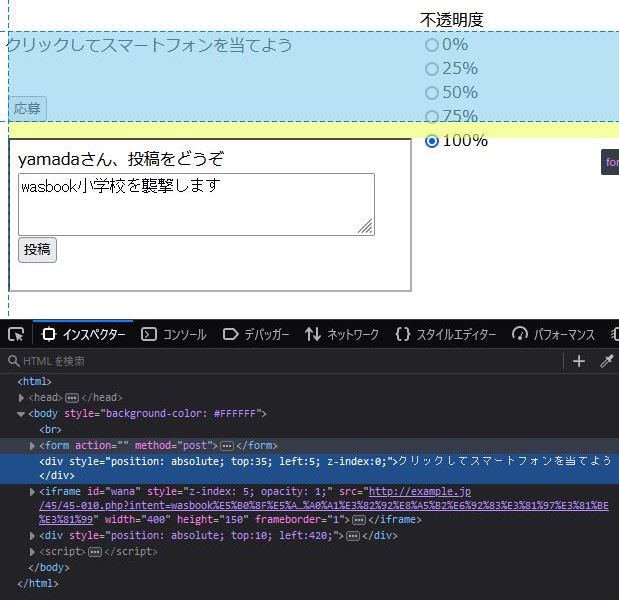
Task: Open the Inspector tab
Action: pyautogui.click(x=83, y=335)
